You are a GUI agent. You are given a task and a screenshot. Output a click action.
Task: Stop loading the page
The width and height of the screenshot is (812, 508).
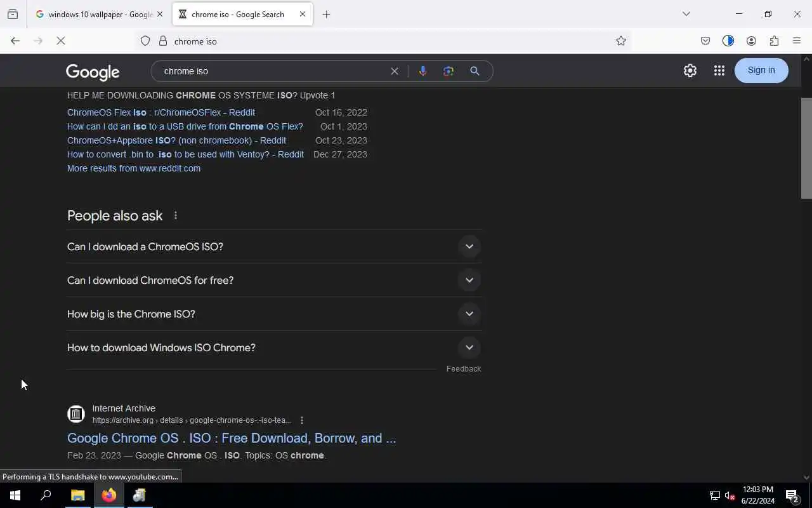(x=61, y=41)
